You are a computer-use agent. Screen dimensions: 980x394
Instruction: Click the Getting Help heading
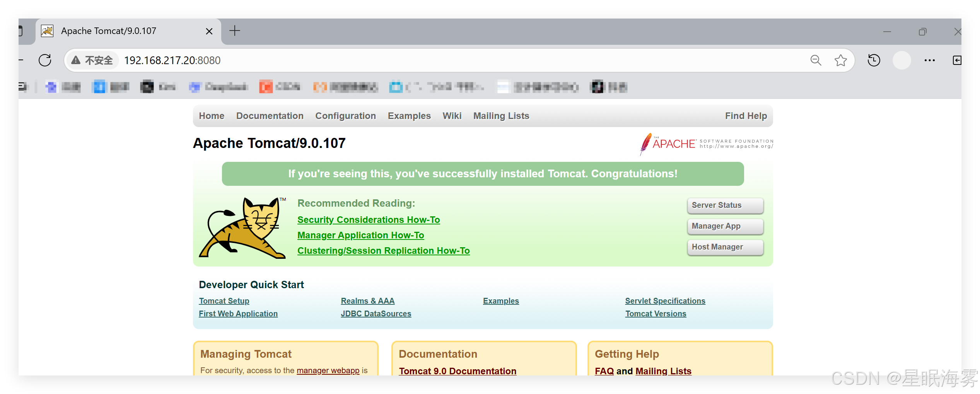point(627,354)
